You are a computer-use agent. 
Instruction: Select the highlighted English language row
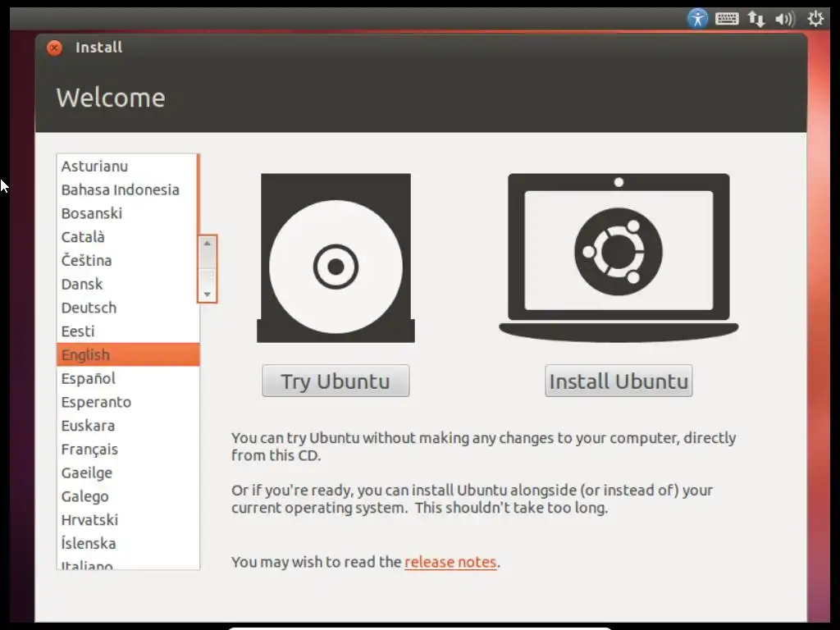click(x=128, y=354)
